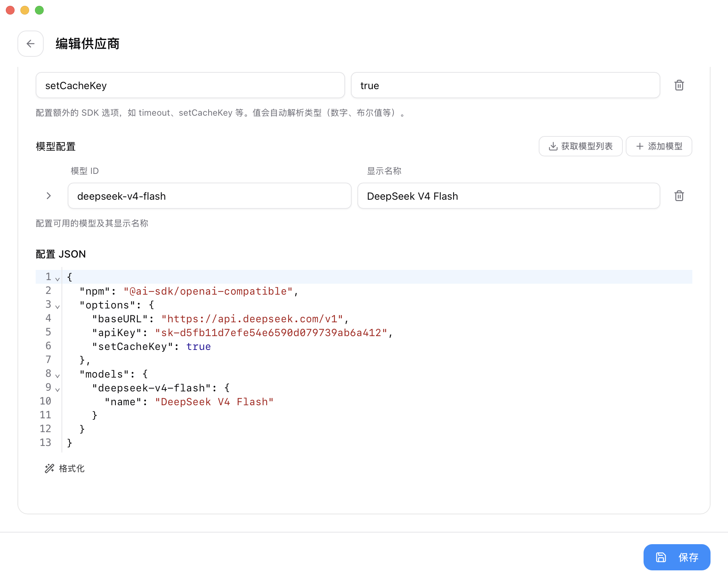Image resolution: width=728 pixels, height=582 pixels.
Task: Click the 获取模型列表 button
Action: coord(581,146)
